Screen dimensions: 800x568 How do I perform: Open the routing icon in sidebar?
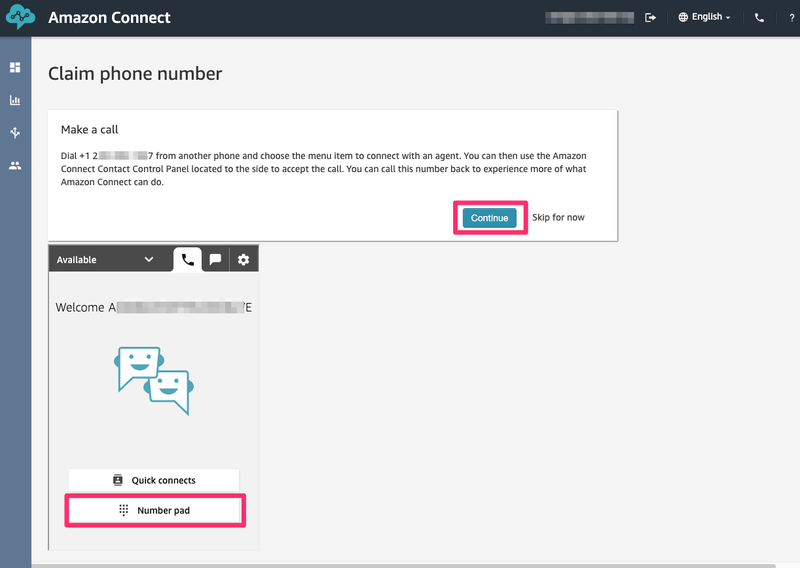(15, 133)
